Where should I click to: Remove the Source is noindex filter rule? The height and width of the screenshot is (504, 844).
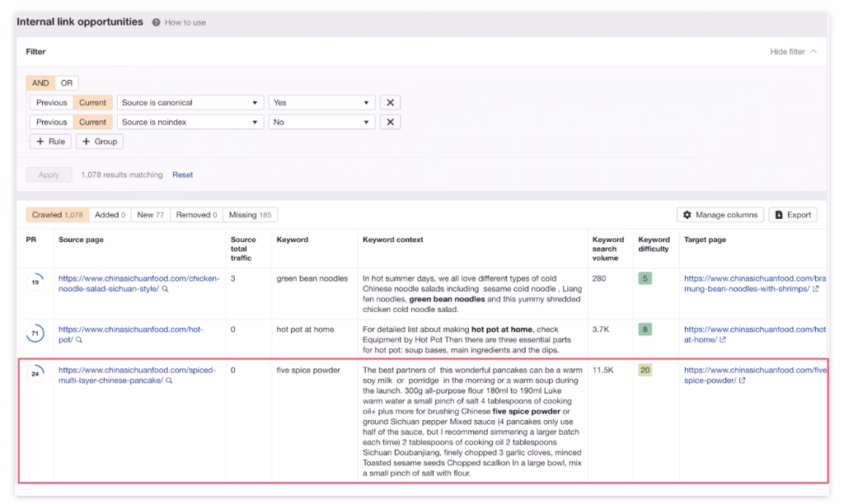(390, 122)
